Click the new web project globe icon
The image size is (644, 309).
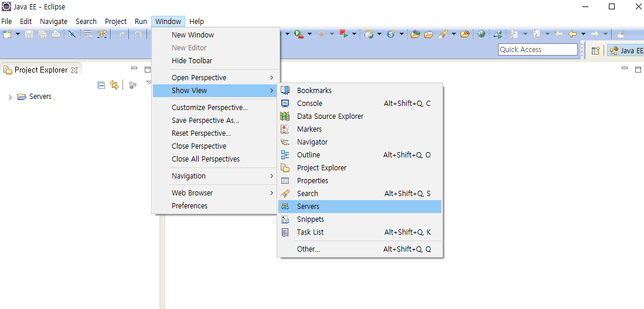[369, 35]
